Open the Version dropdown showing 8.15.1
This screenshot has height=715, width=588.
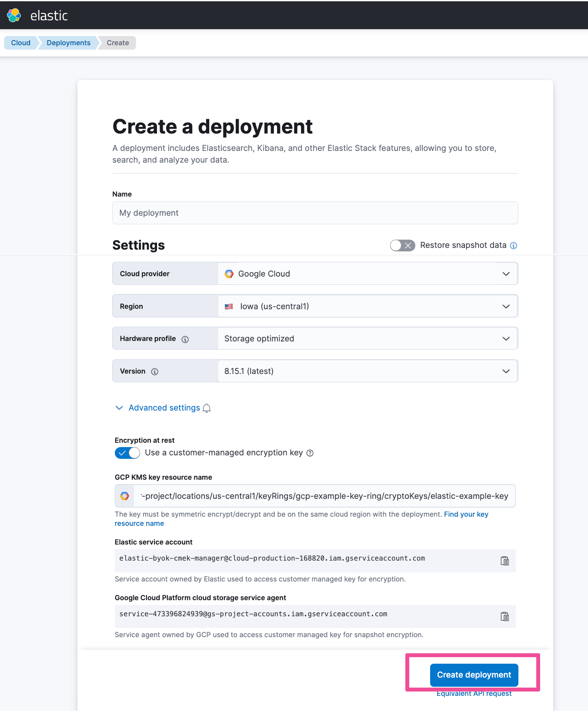(367, 371)
